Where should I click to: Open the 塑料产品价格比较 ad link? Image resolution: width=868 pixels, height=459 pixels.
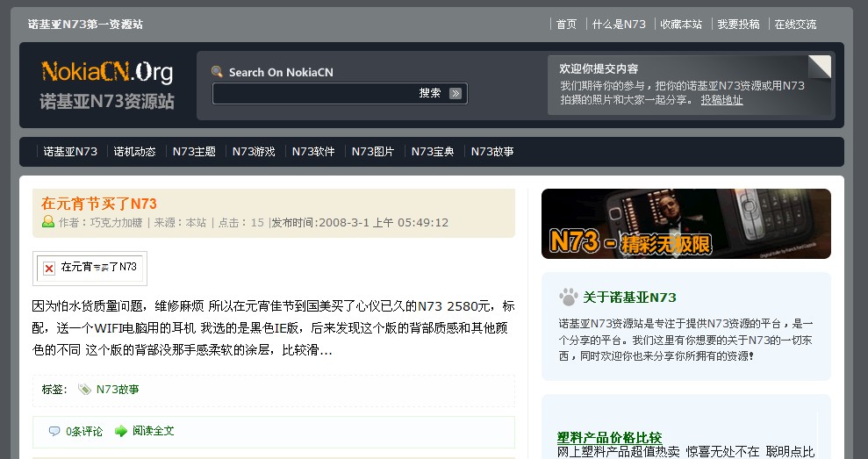[x=609, y=437]
